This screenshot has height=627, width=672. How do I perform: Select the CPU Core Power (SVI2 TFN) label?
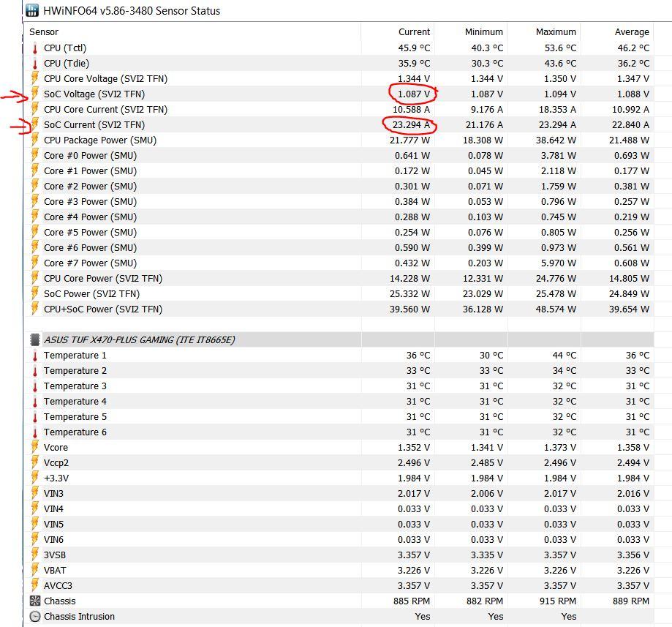(103, 279)
